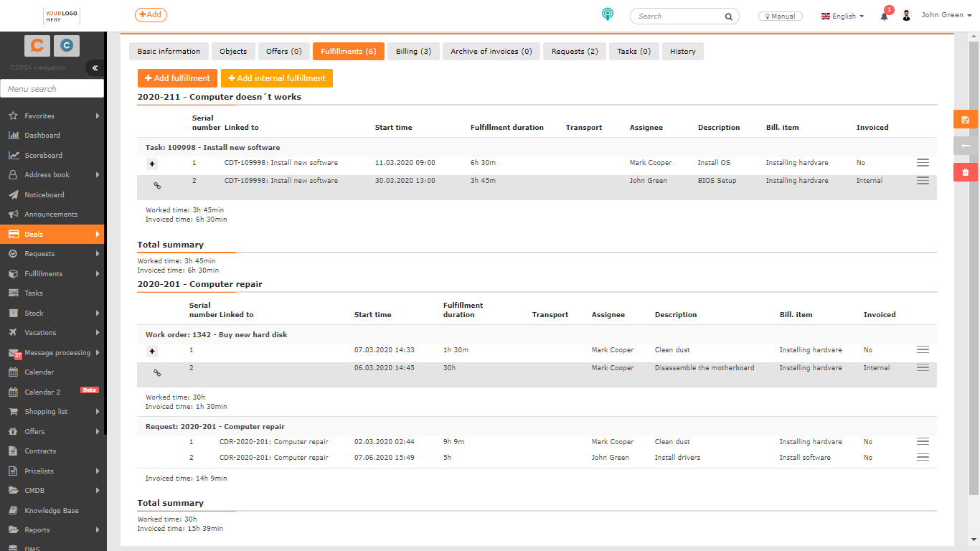Click the Manual help button
Screen dimensions: 980x551
[x=781, y=16]
